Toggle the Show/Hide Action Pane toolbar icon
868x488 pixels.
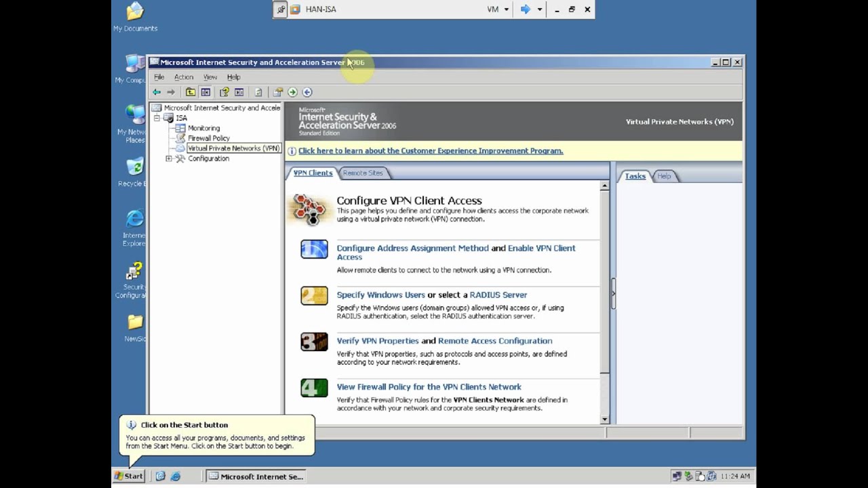click(239, 92)
